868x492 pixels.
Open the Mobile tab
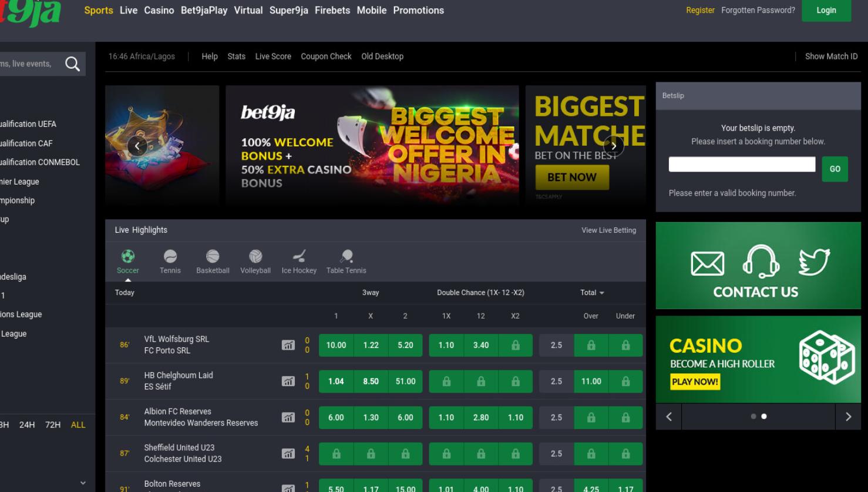[372, 11]
